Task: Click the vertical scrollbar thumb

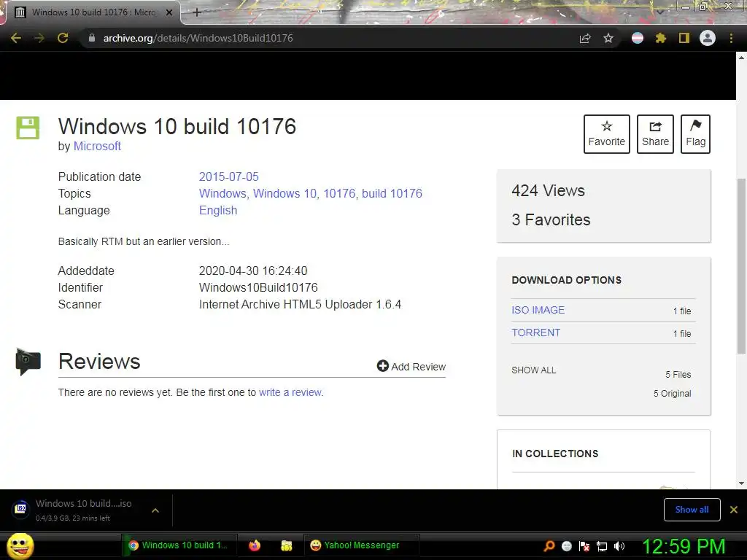Action: (x=741, y=265)
